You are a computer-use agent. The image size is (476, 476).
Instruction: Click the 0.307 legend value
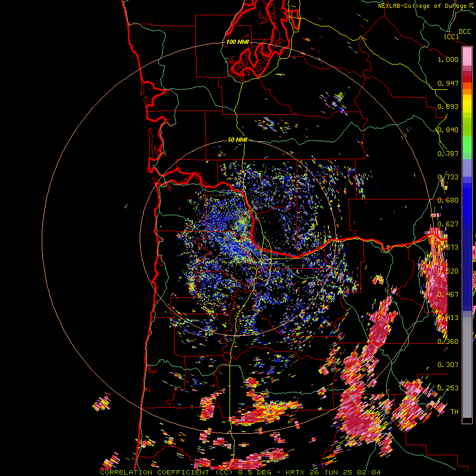click(448, 364)
